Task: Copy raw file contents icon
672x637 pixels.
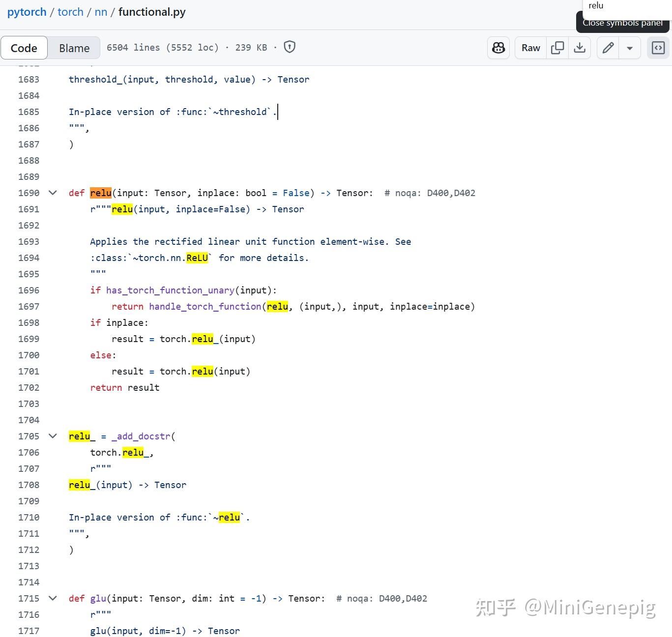Action: pos(557,48)
